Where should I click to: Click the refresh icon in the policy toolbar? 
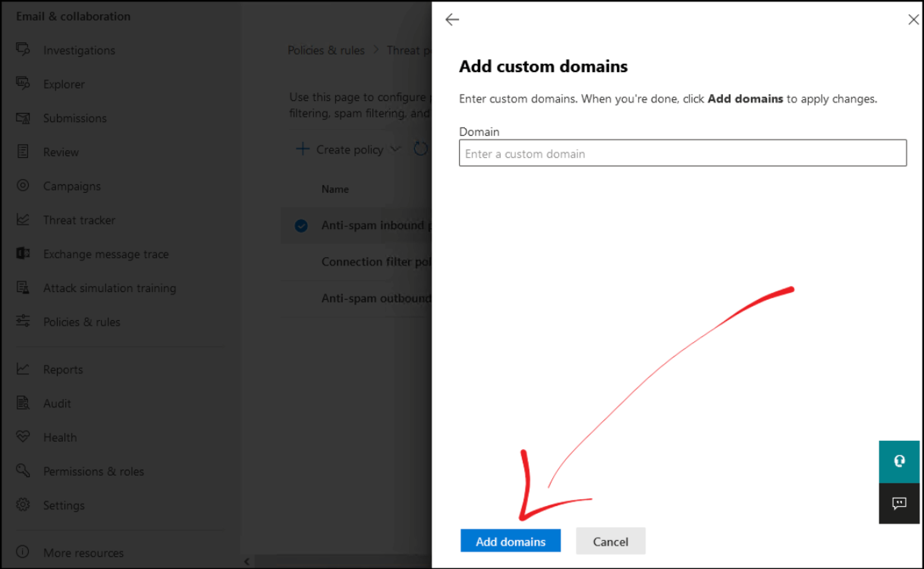[420, 149]
